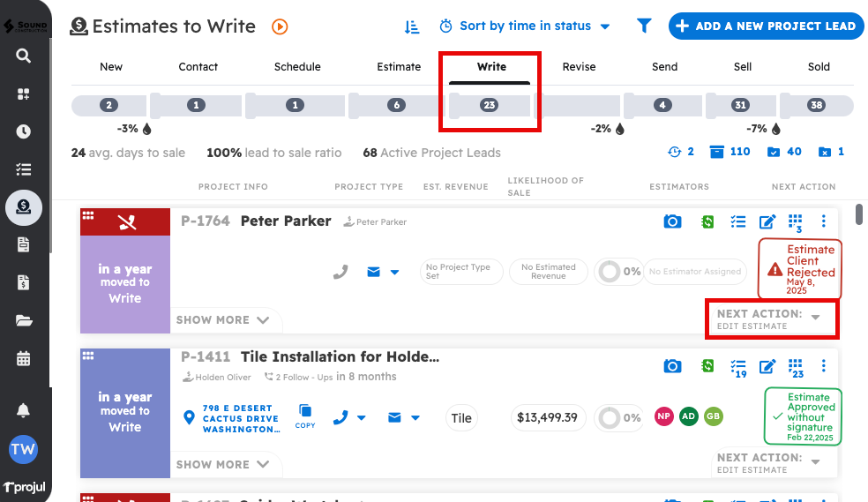Click the edit pencil icon on P-1411
Screen dimensions: 868x502
click(767, 366)
